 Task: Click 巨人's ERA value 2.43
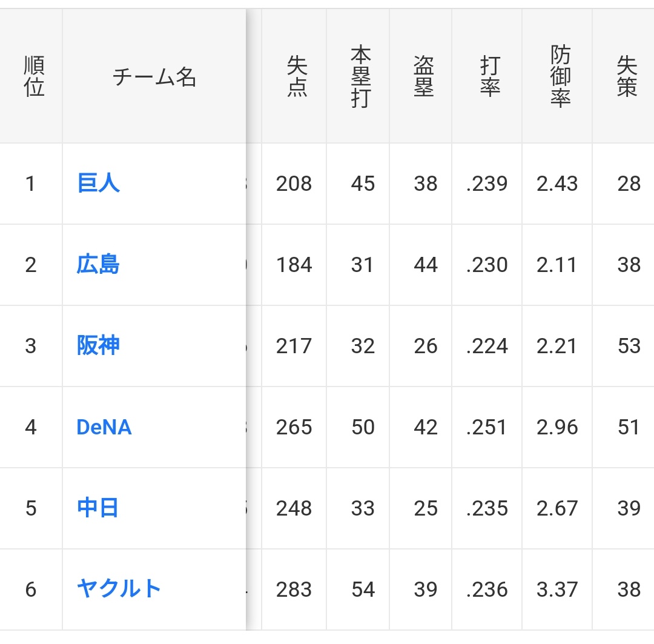click(x=557, y=184)
